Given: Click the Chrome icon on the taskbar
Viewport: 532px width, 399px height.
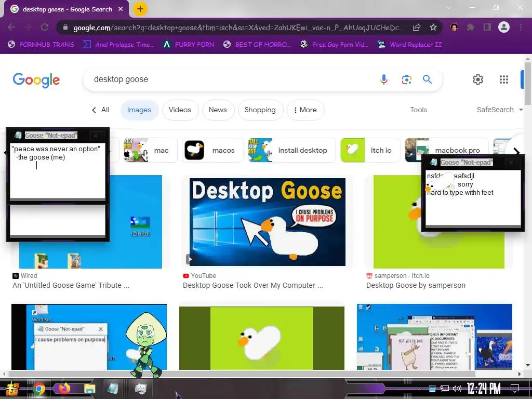Looking at the screenshot, I should pyautogui.click(x=39, y=389).
